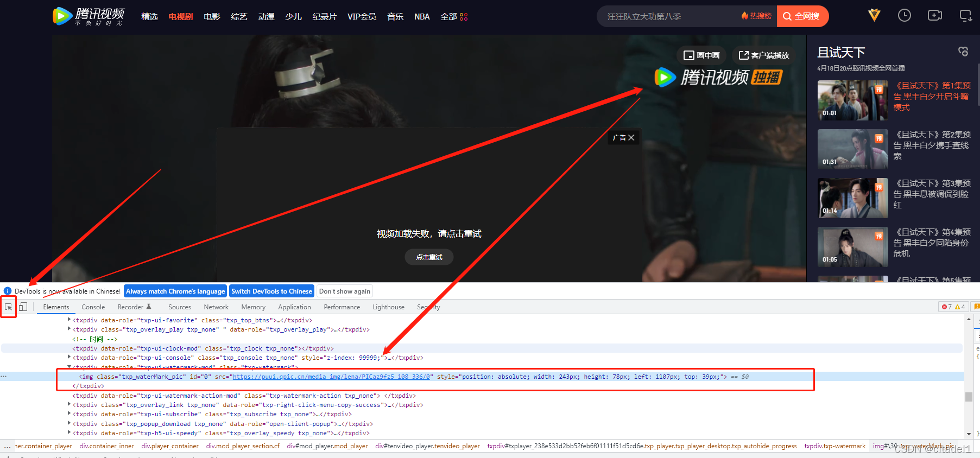The width and height of the screenshot is (980, 458).
Task: Click the 全部 all categories grid icon
Action: [464, 17]
